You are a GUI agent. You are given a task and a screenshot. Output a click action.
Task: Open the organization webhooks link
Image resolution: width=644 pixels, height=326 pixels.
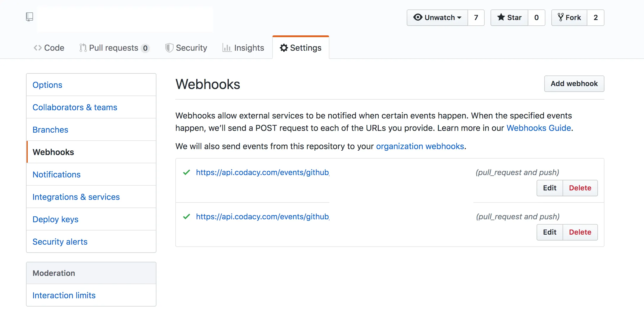tap(420, 146)
